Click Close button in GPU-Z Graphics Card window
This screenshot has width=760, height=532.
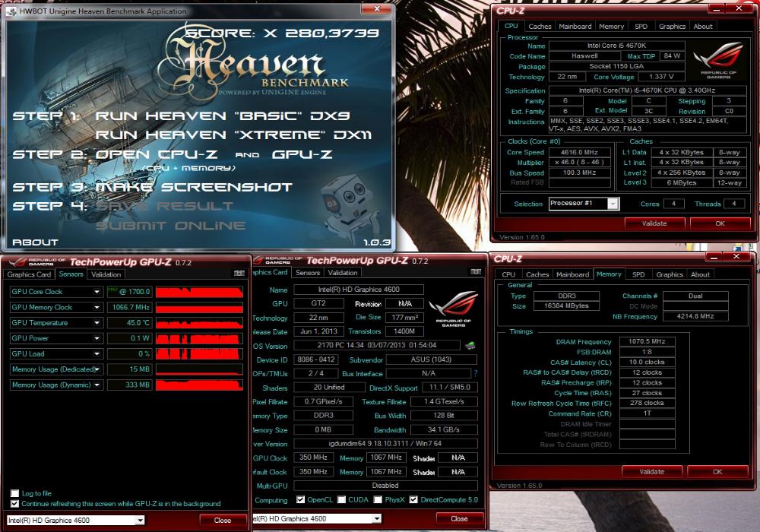coord(459,518)
